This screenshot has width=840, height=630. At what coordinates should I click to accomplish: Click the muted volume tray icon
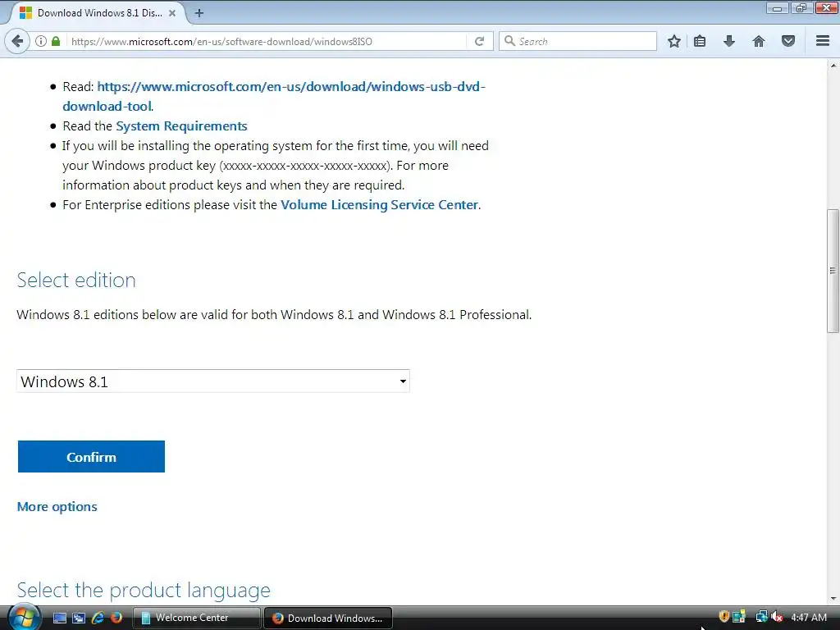click(777, 617)
